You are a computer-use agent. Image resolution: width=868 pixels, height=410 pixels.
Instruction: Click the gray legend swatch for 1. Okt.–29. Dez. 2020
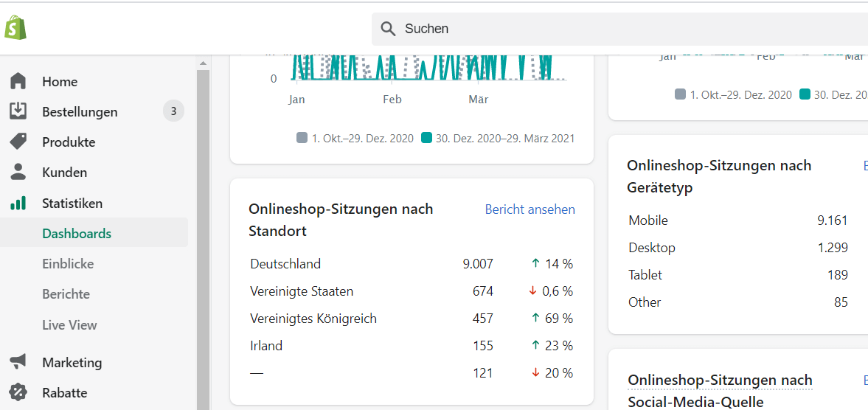tap(302, 138)
